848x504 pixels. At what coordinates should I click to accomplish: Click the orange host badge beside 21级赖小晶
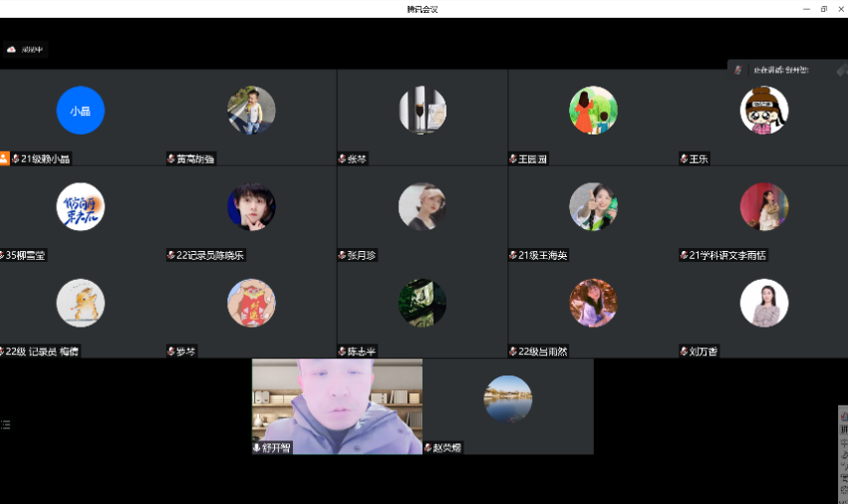(4, 158)
